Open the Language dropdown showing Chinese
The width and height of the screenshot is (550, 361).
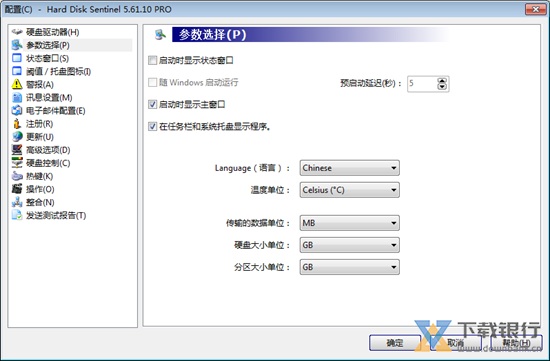click(x=349, y=168)
